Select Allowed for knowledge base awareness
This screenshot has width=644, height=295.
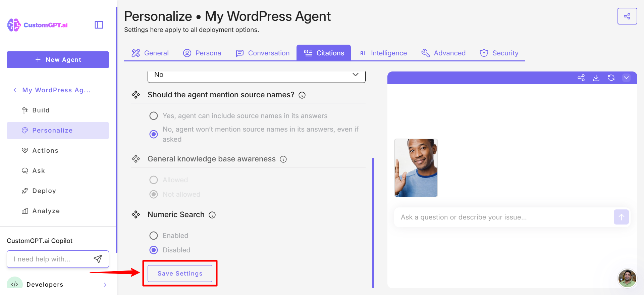click(154, 180)
